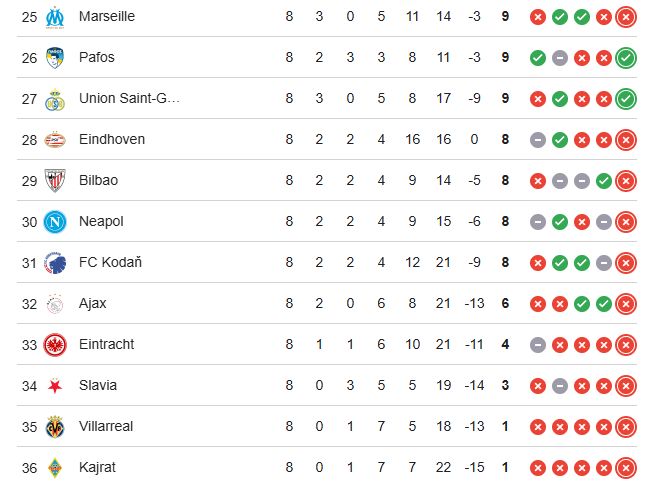
Task: Open the Union Saint-G… team link
Action: [x=129, y=99]
